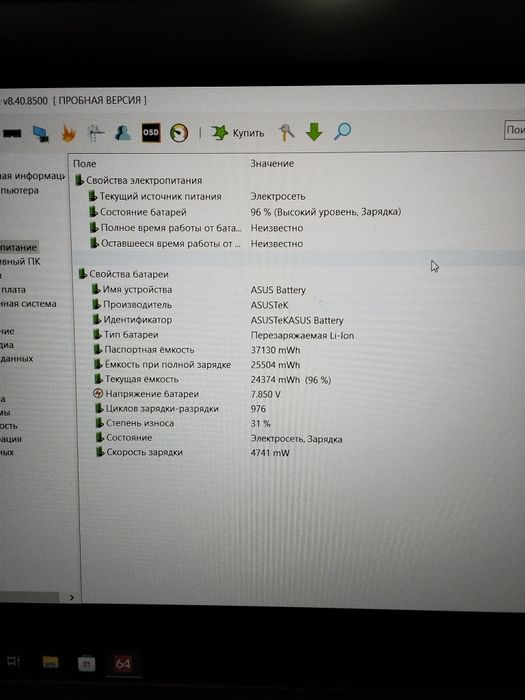The height and width of the screenshot is (700, 525).
Task: Click the 25504 mWh value
Action: [x=275, y=365]
